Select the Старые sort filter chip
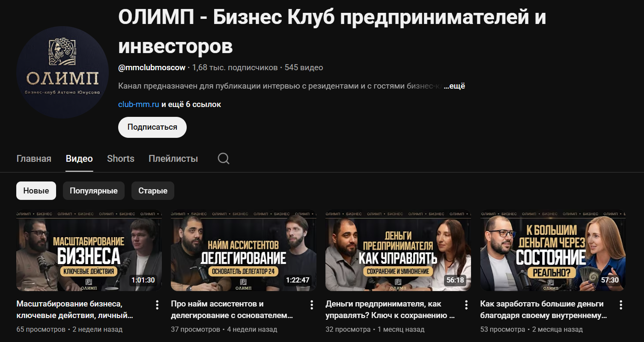This screenshot has width=644, height=342. [153, 191]
